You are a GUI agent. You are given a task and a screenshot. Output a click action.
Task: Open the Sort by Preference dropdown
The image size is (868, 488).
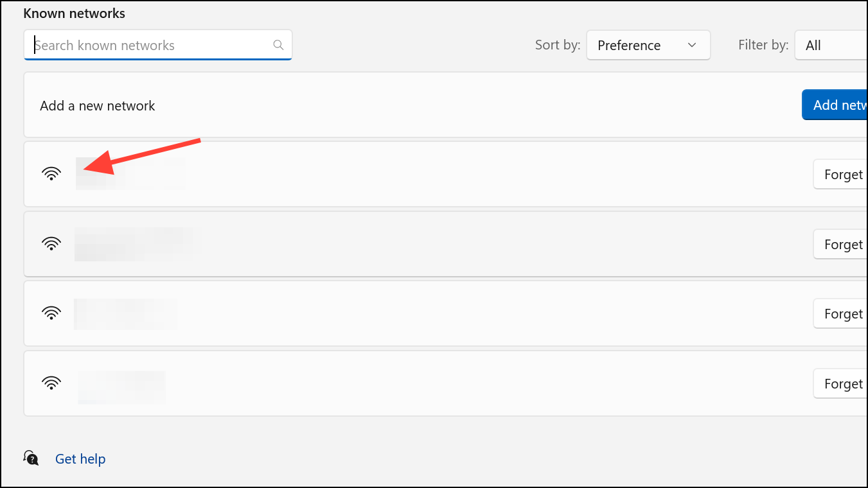(x=648, y=45)
